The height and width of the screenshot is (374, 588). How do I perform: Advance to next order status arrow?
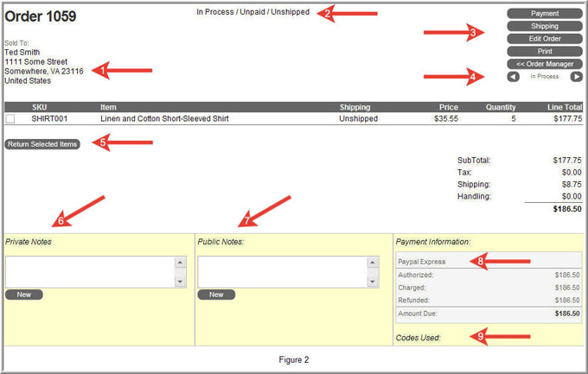(576, 77)
